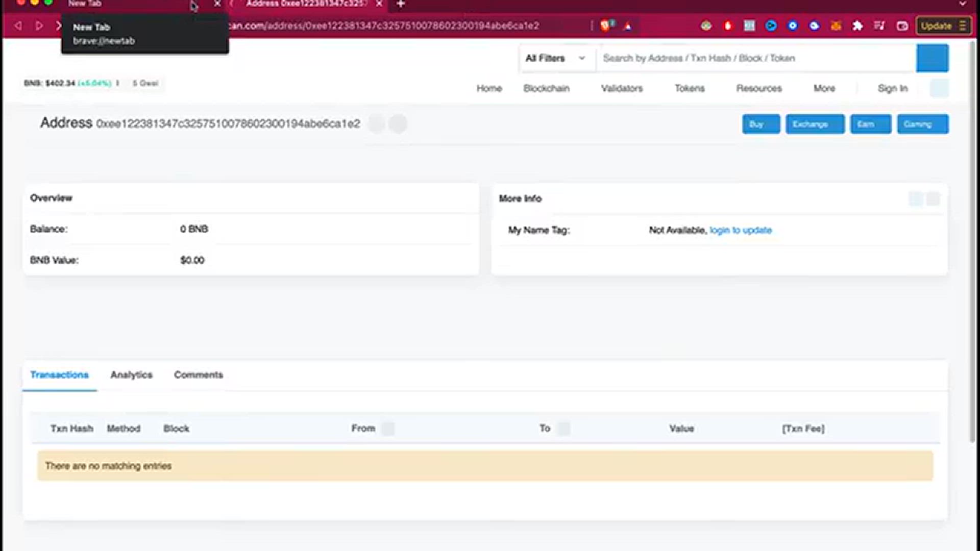Close the Address tab

[x=379, y=4]
